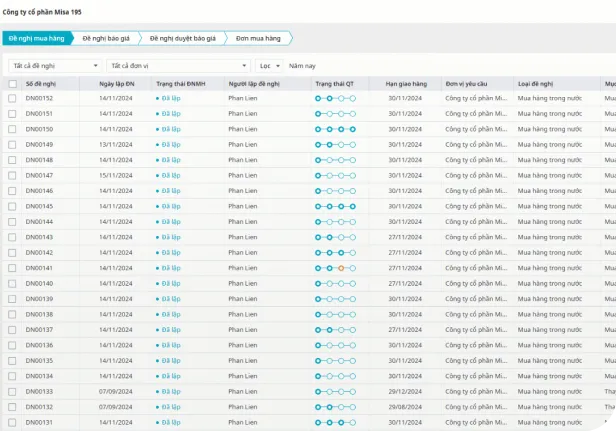
Task: Open the 'Lọc' filter dropdown
Action: point(270,65)
